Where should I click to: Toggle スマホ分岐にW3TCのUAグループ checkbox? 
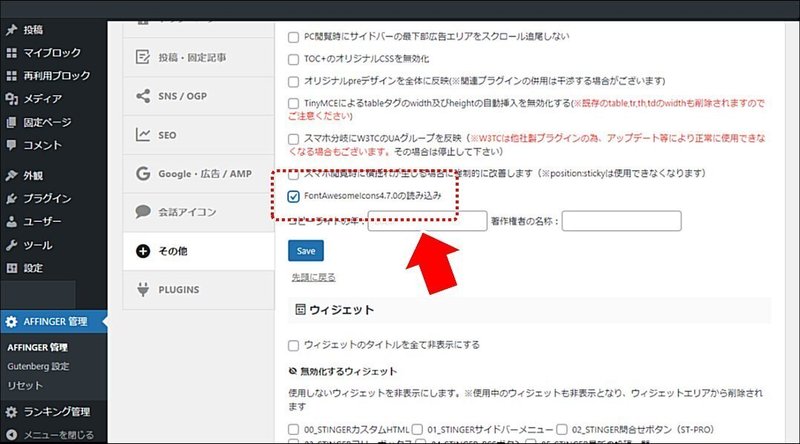pos(293,139)
